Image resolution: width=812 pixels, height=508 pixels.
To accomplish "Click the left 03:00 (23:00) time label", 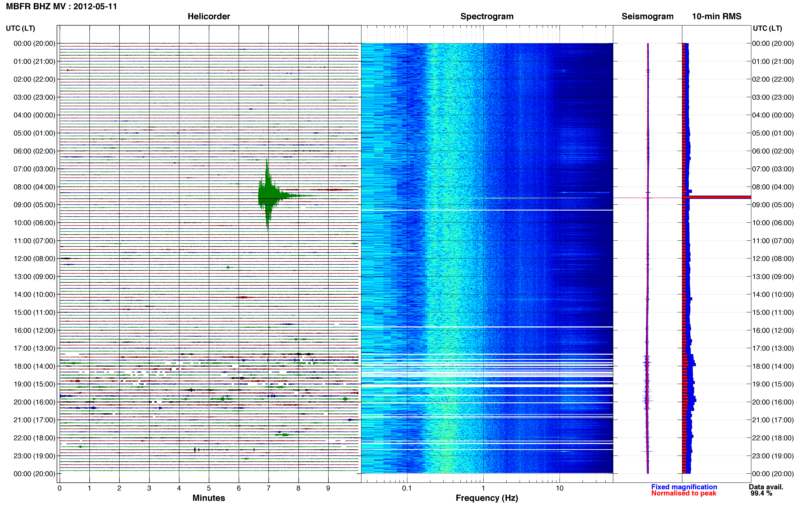I will tap(34, 97).
